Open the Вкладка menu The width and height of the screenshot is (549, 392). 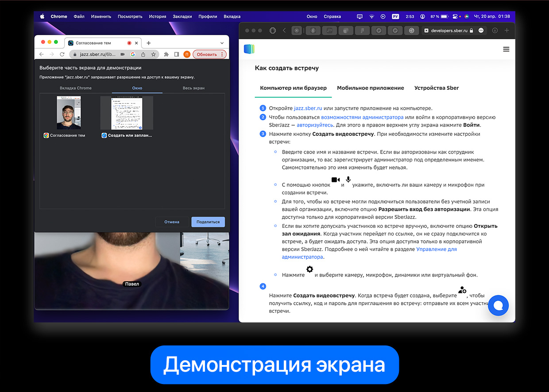(x=232, y=16)
